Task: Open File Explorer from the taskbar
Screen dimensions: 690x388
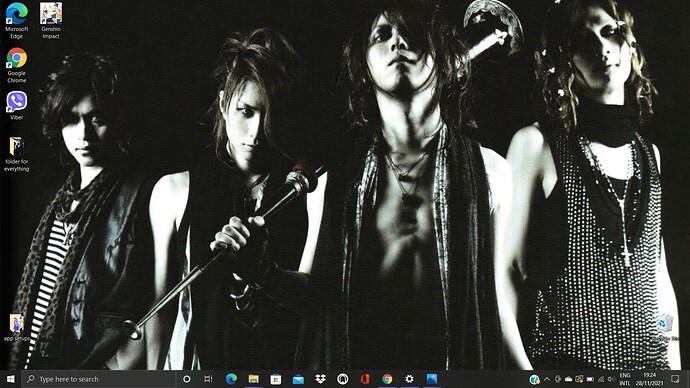Action: point(253,379)
